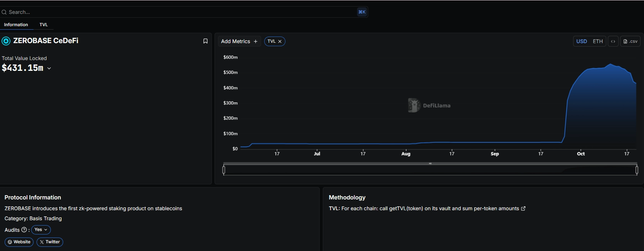Download chart data as .csv

click(x=630, y=41)
